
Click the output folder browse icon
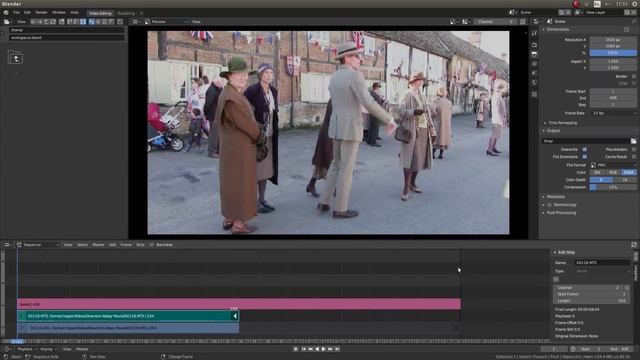(633, 141)
